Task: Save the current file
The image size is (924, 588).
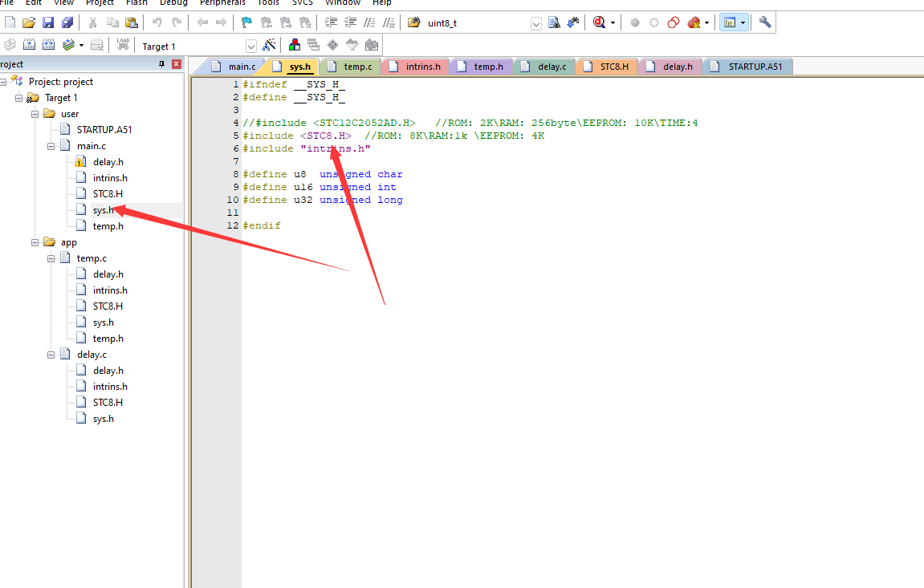Action: [x=48, y=22]
